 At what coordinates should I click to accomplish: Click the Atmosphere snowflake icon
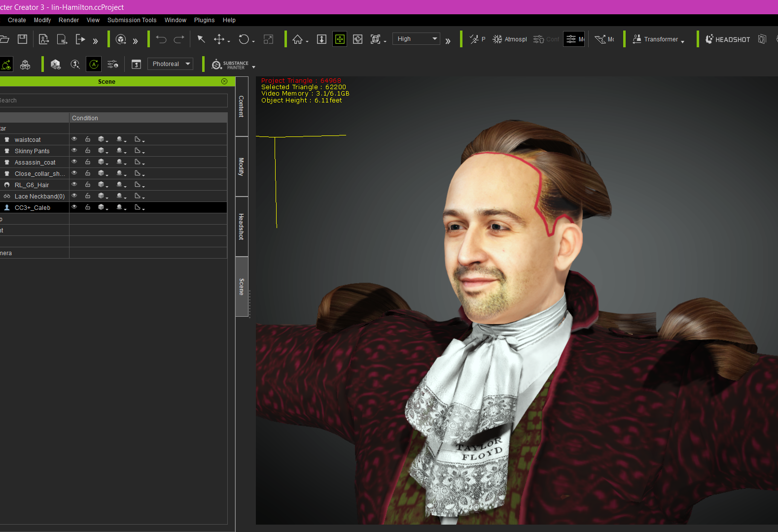497,39
